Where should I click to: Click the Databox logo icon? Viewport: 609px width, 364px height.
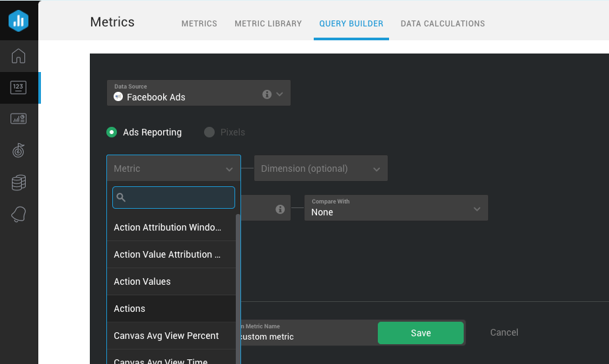pos(18,20)
